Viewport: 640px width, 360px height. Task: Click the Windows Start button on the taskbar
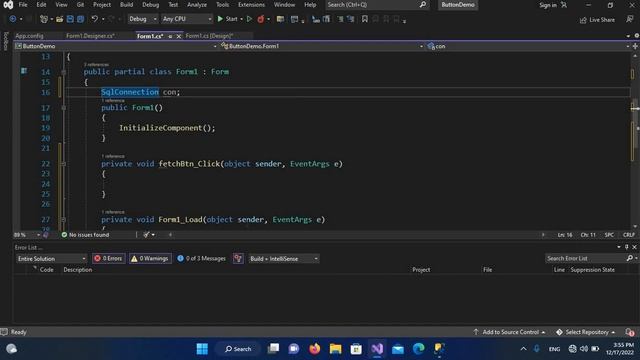pos(202,349)
